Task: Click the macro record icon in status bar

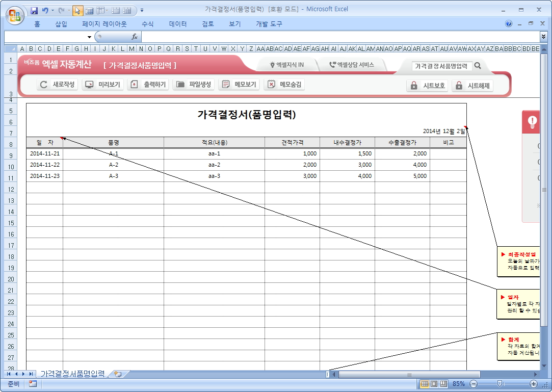Action: click(x=33, y=384)
